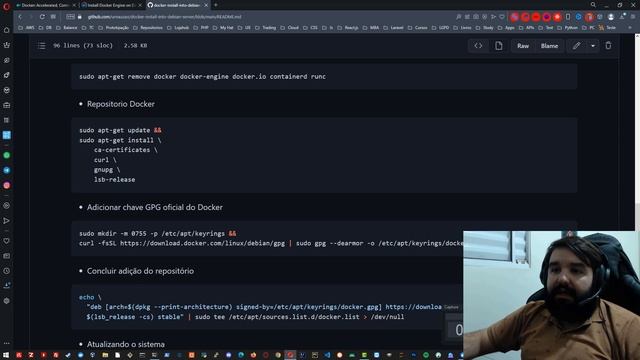The height and width of the screenshot is (360, 640).
Task: Open the Raw file view
Action: (522, 46)
